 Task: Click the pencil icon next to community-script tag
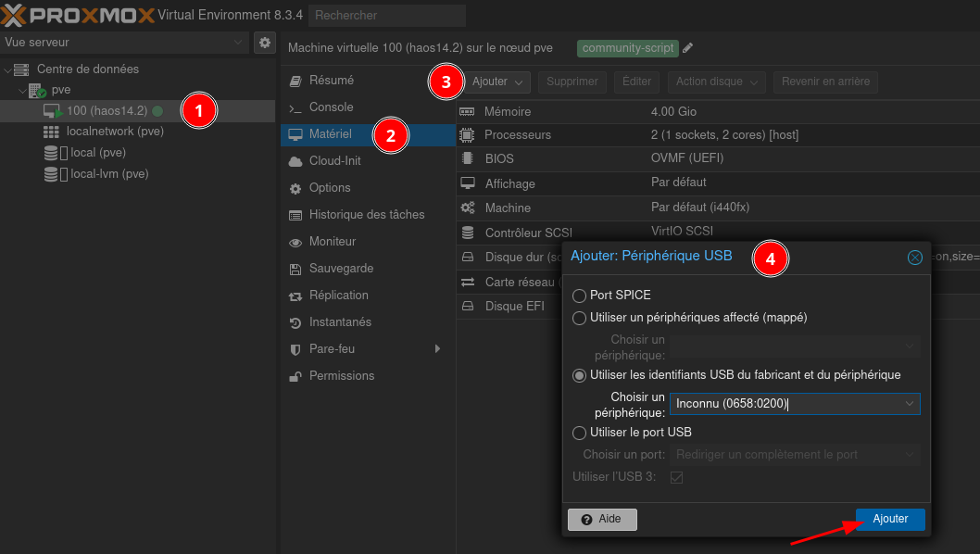point(688,48)
